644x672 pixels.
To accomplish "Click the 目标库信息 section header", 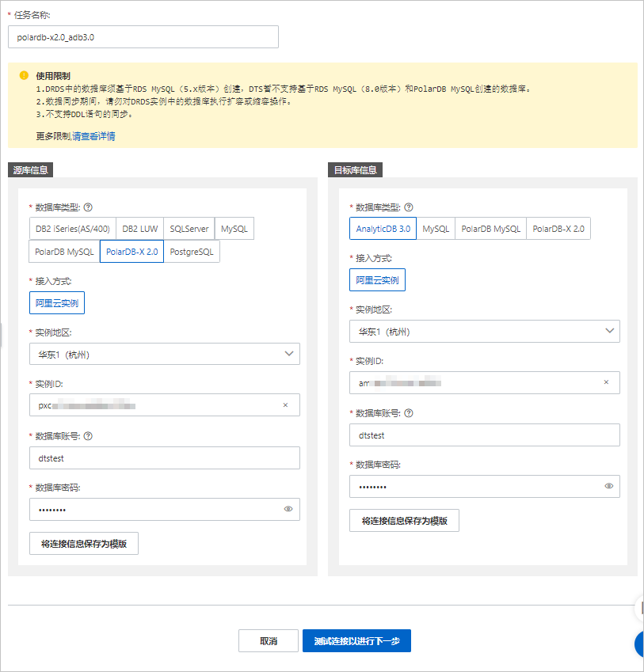I will pos(355,169).
